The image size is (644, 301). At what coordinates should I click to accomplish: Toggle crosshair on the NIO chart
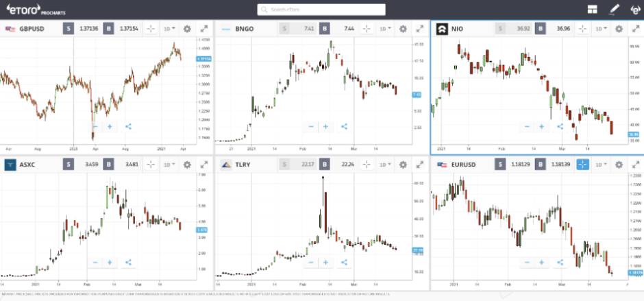[x=583, y=29]
